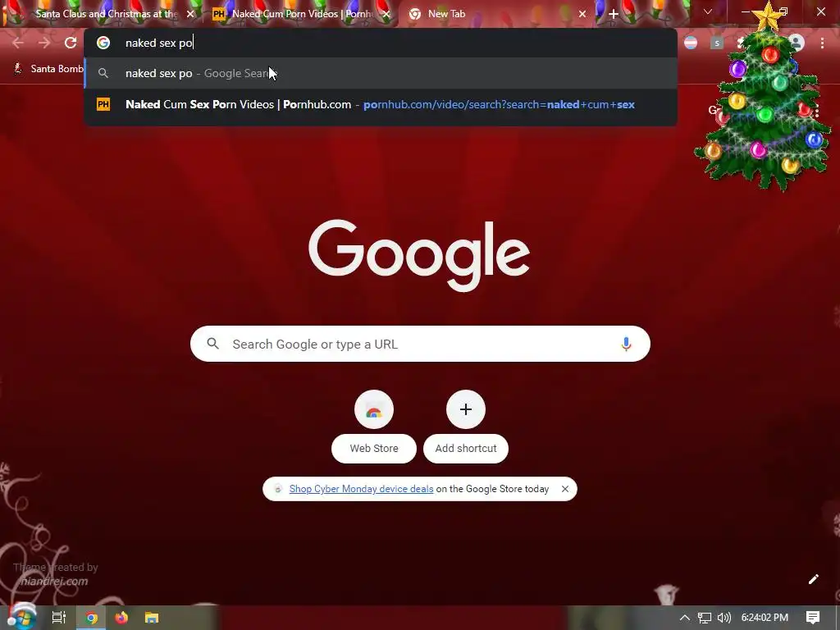Click the Web Store label
Viewport: 840px width, 630px height.
click(374, 449)
